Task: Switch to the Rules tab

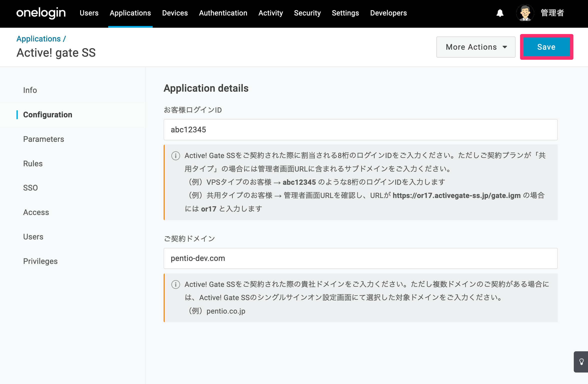Action: coord(33,164)
